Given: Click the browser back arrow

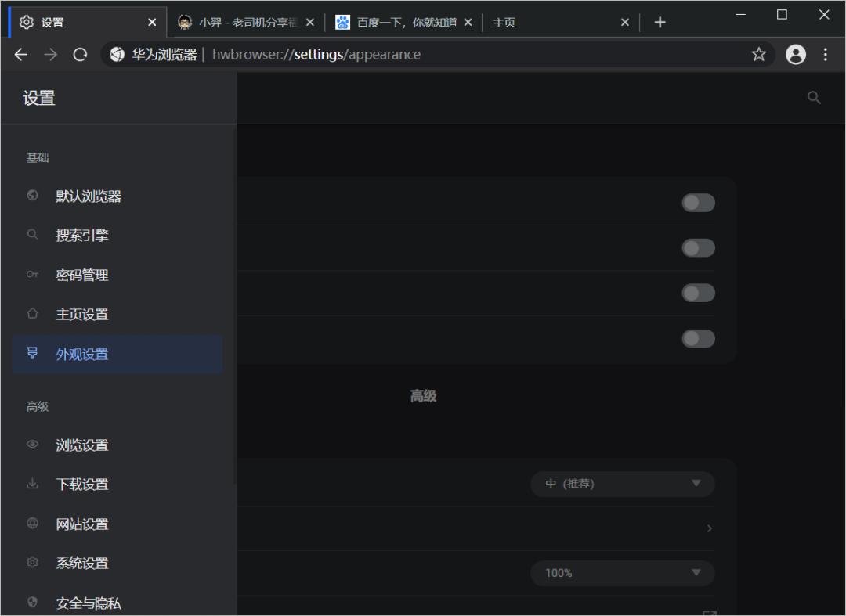Looking at the screenshot, I should point(21,55).
